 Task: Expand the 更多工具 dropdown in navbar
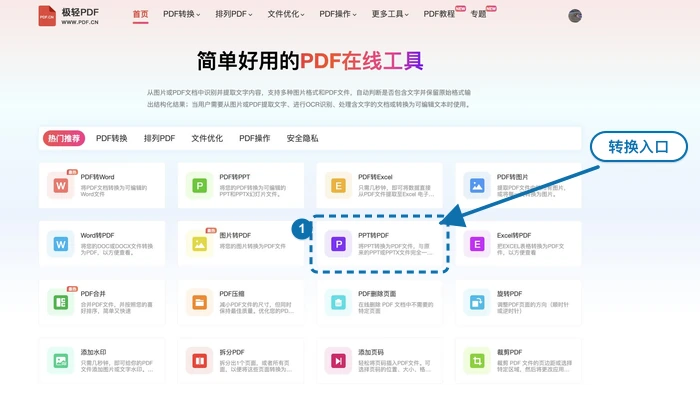click(x=390, y=14)
